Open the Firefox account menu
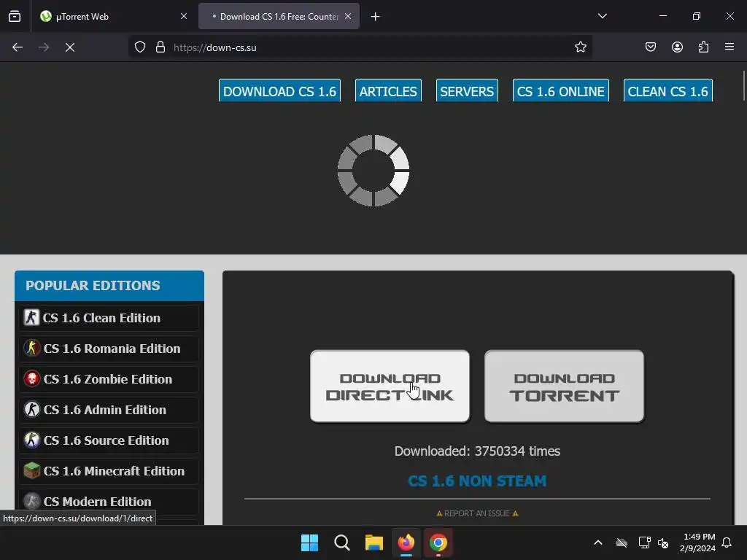The image size is (747, 560). [x=677, y=47]
